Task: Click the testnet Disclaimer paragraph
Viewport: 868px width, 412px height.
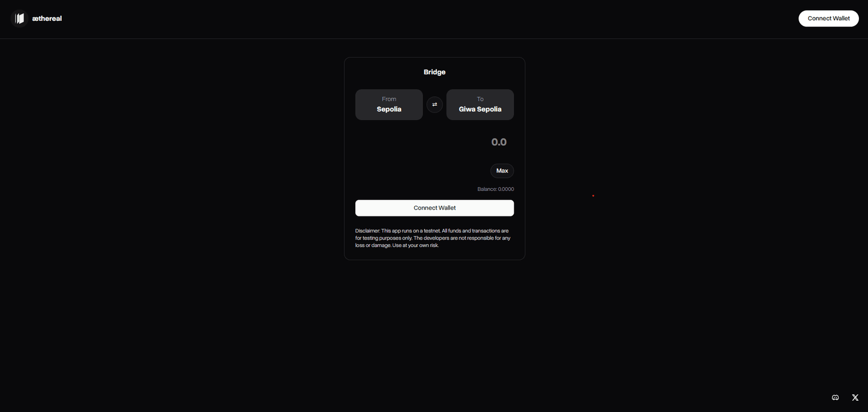Action: pyautogui.click(x=434, y=238)
